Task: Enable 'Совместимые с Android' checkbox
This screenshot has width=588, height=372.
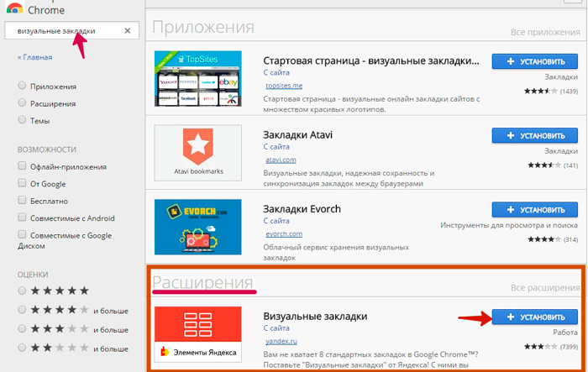Action: 22,217
